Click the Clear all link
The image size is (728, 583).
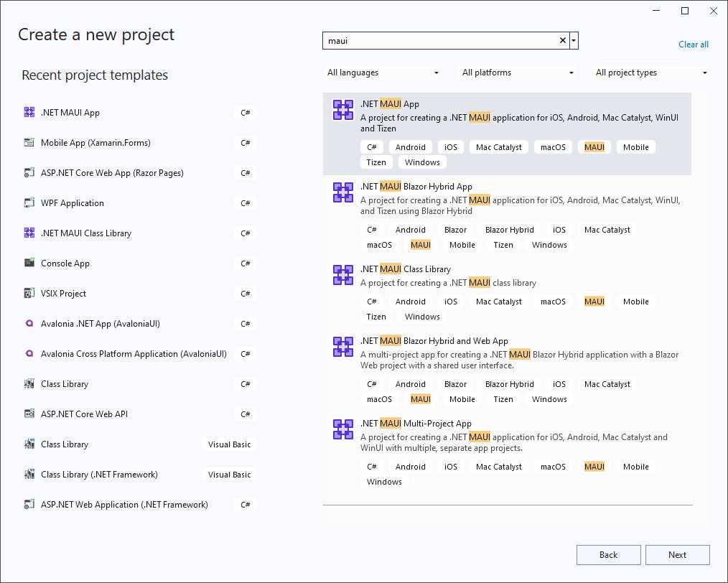pos(693,45)
